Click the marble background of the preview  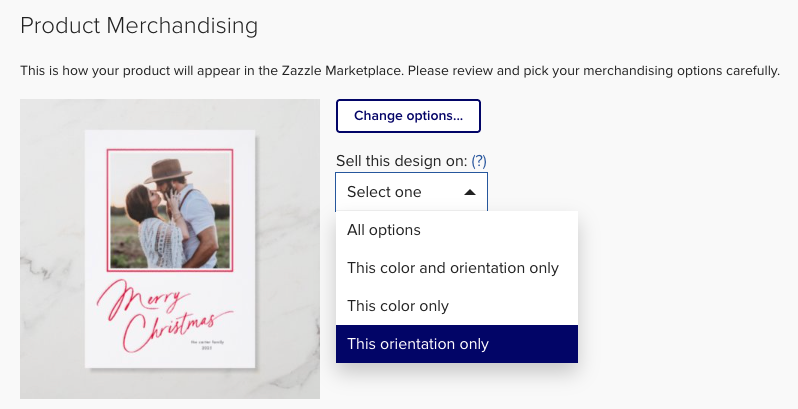60,250
